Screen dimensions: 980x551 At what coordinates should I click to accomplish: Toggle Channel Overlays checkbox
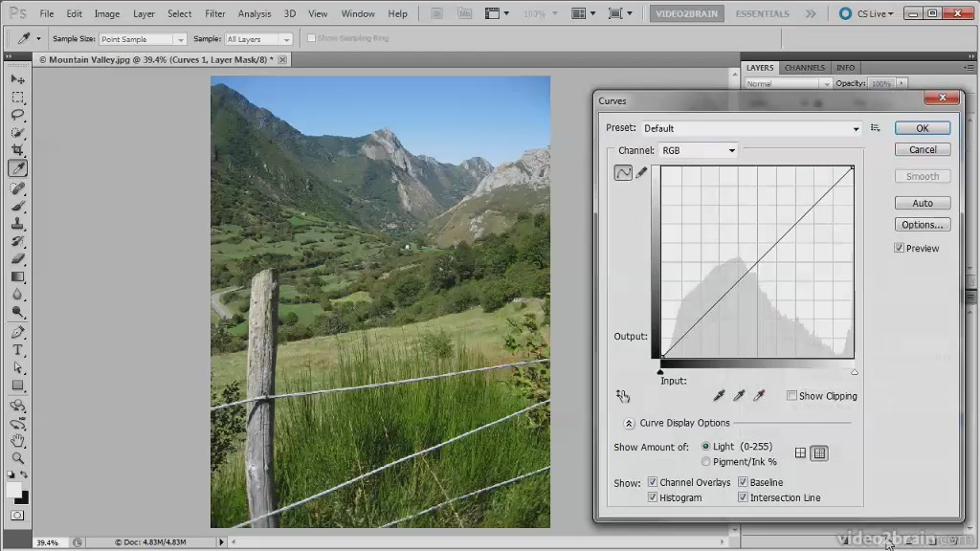coord(653,482)
